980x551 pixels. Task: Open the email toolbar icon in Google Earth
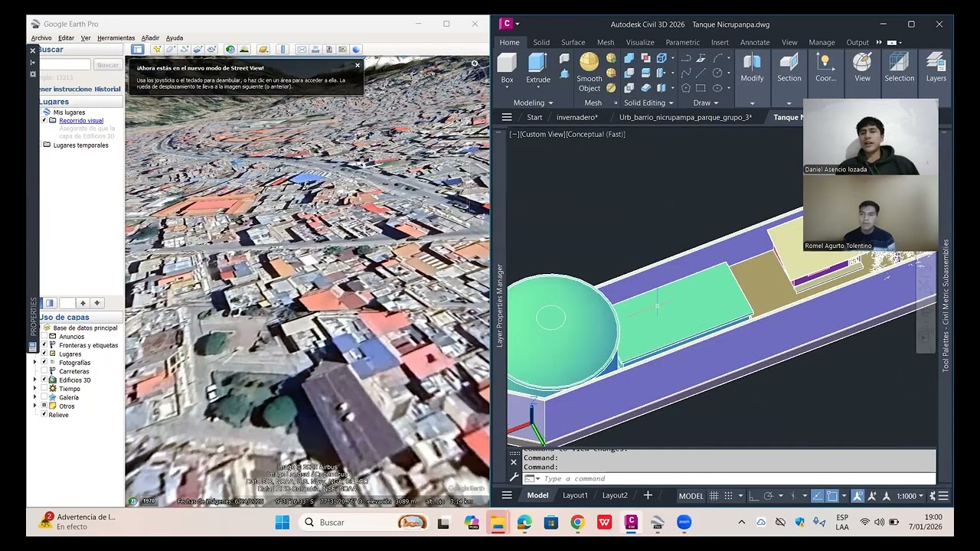(302, 50)
